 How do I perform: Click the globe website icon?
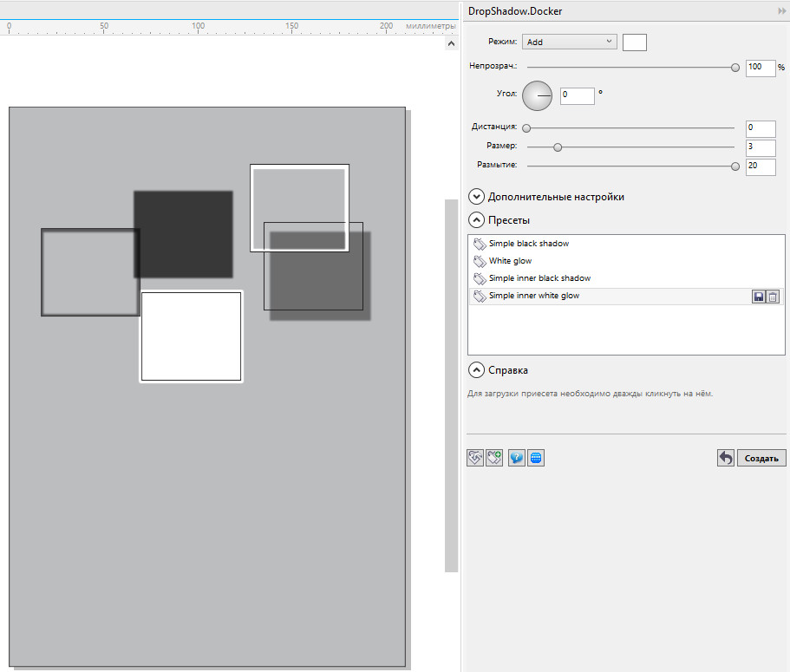tap(536, 458)
